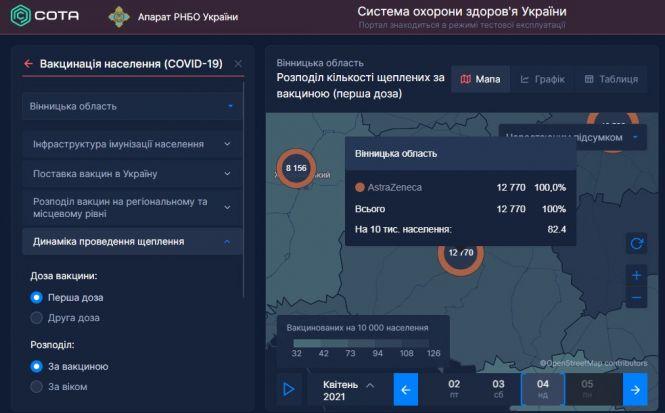Click the OpenStreetMap contributors link
This screenshot has height=413, width=665.
point(594,363)
